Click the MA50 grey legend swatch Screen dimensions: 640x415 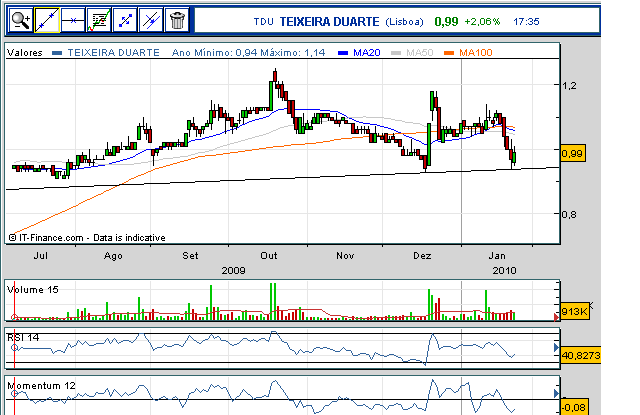click(x=396, y=53)
